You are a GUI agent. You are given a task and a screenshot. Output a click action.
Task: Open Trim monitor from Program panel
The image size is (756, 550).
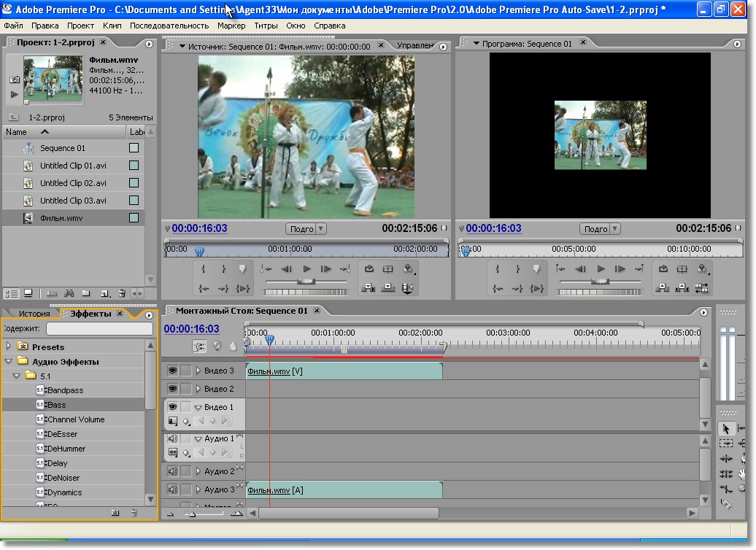pyautogui.click(x=701, y=288)
